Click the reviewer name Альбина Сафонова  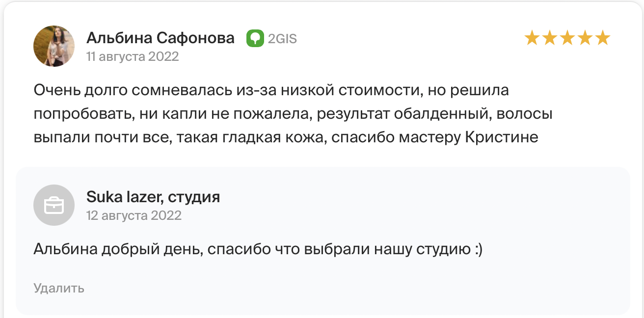161,38
